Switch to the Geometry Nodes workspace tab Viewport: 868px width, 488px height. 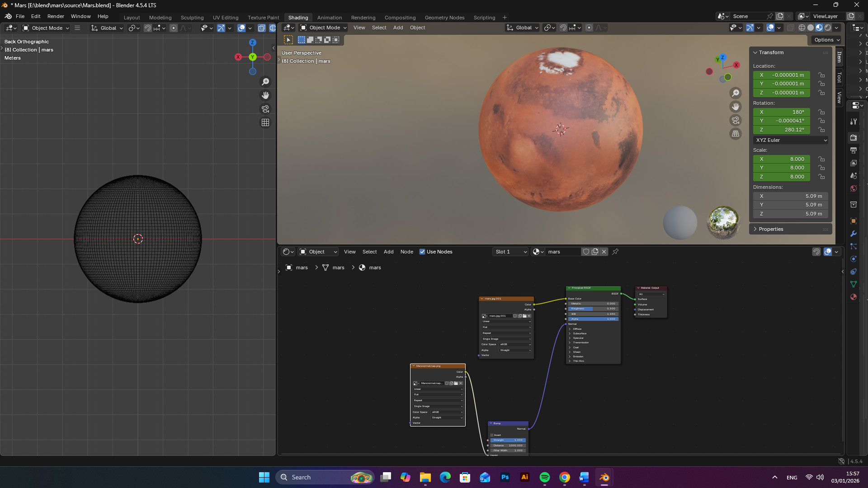pyautogui.click(x=444, y=18)
